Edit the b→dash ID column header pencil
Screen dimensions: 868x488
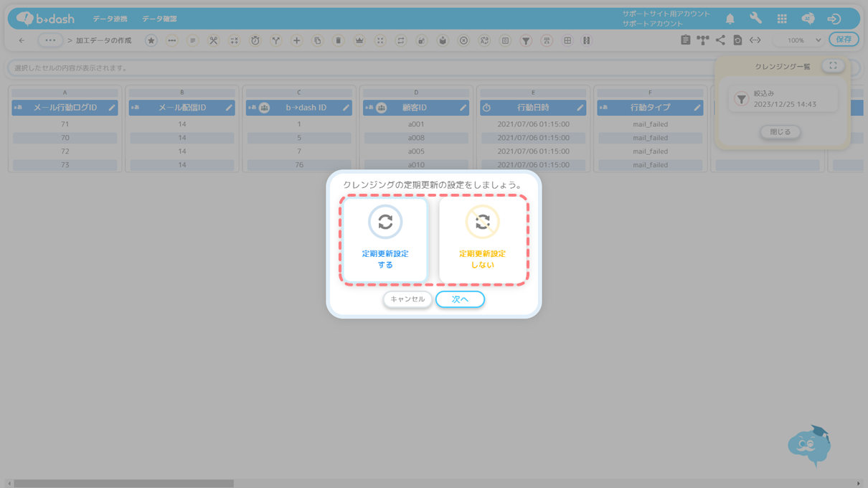tap(345, 108)
